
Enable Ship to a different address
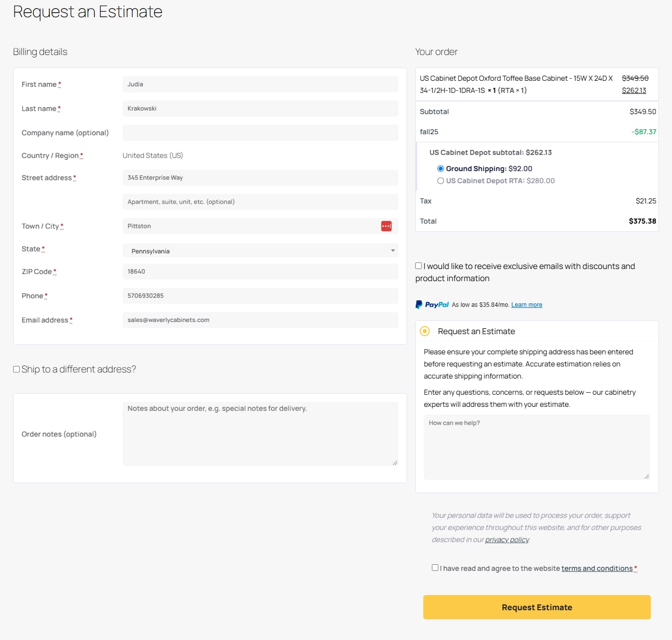(17, 369)
